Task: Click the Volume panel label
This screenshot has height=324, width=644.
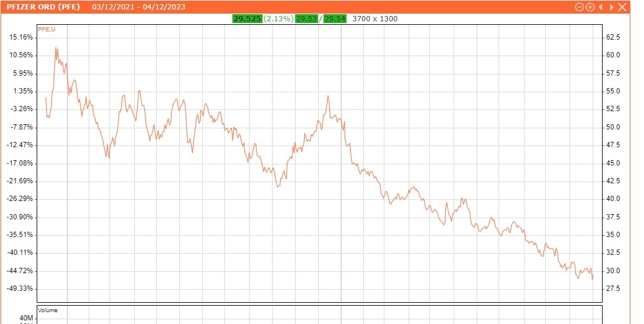Action: tap(48, 310)
